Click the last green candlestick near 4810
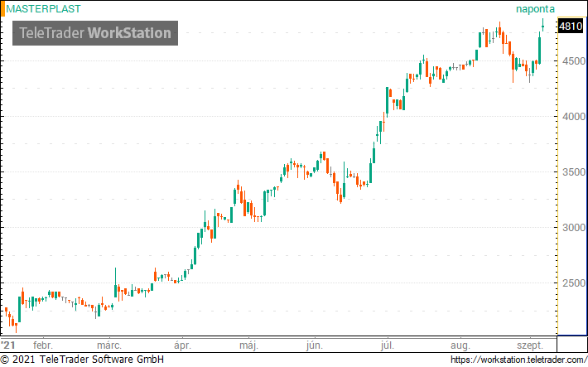This screenshot has width=588, height=367. point(542,26)
